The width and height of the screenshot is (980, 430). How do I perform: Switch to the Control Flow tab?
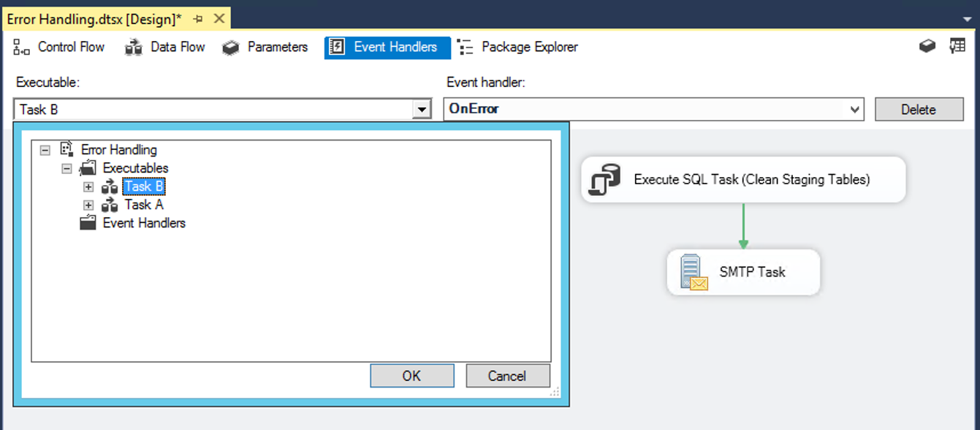[x=61, y=47]
